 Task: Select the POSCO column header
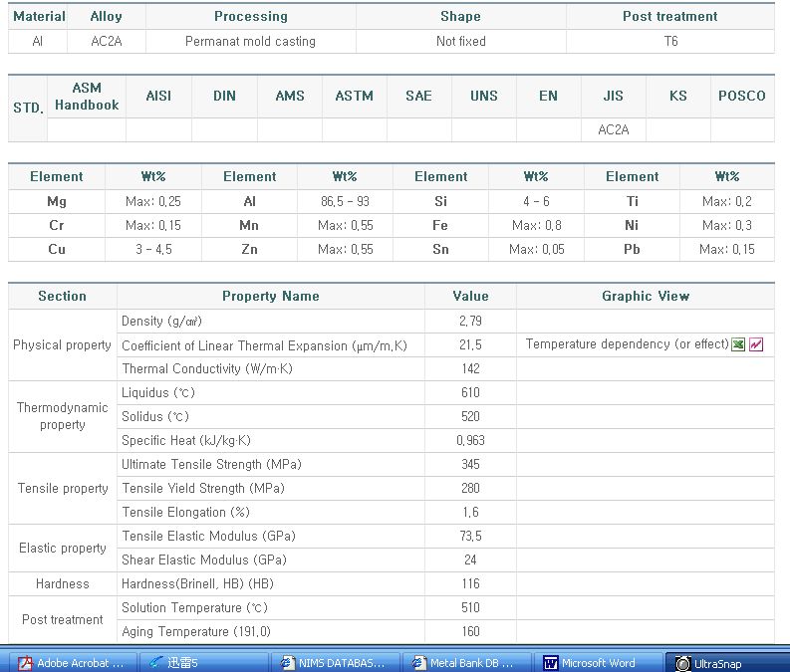pyautogui.click(x=742, y=97)
